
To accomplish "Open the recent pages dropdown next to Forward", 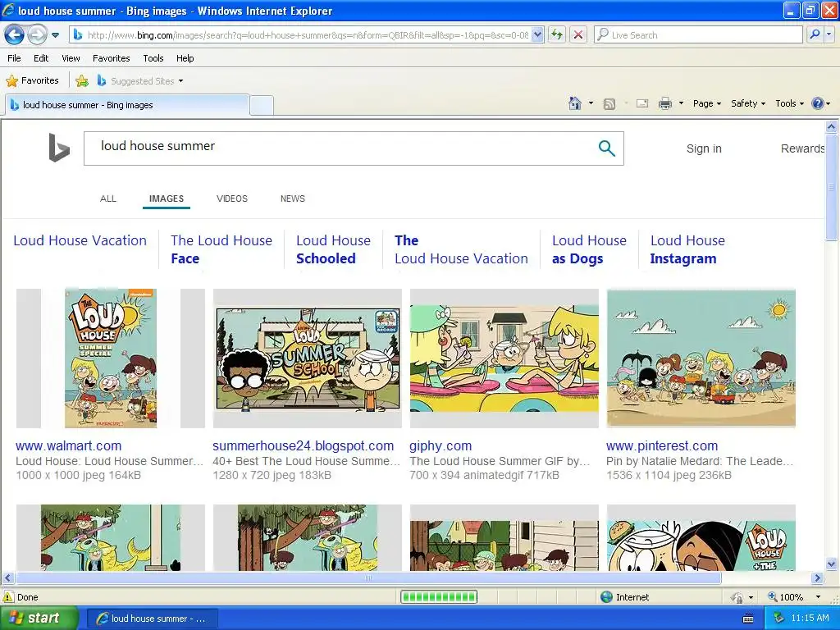I will click(x=55, y=35).
